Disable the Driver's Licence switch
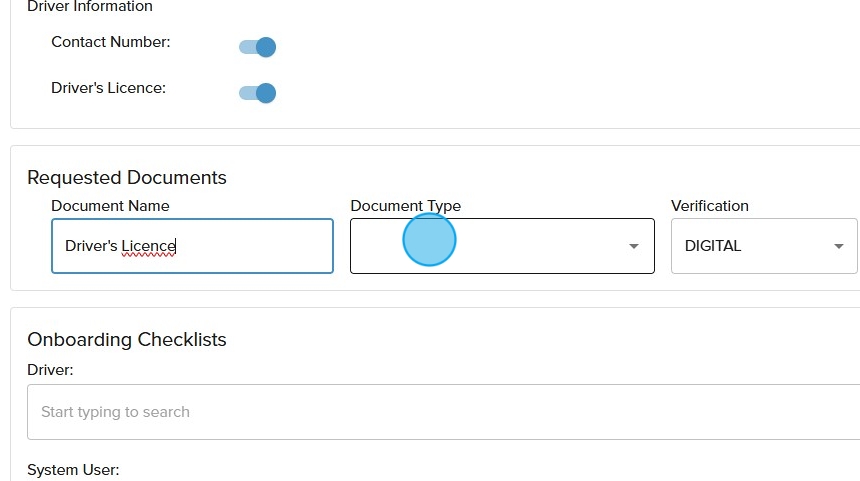This screenshot has height=481, width=860. [x=257, y=93]
